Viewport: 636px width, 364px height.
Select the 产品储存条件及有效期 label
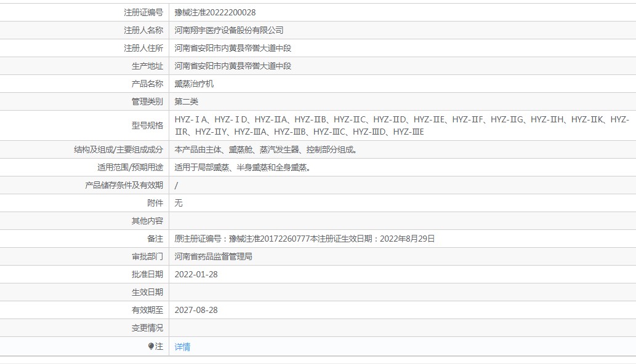(124, 185)
